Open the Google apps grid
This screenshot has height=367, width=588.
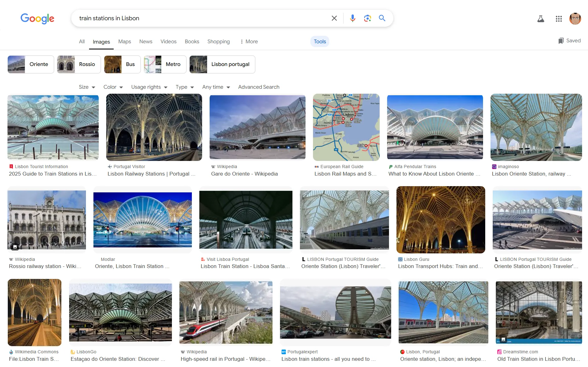coord(559,19)
